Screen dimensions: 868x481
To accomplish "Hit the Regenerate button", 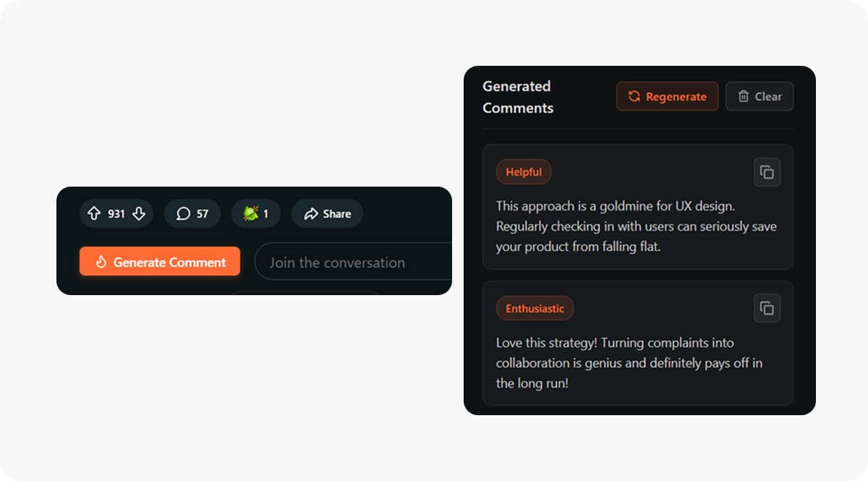I will click(x=667, y=95).
